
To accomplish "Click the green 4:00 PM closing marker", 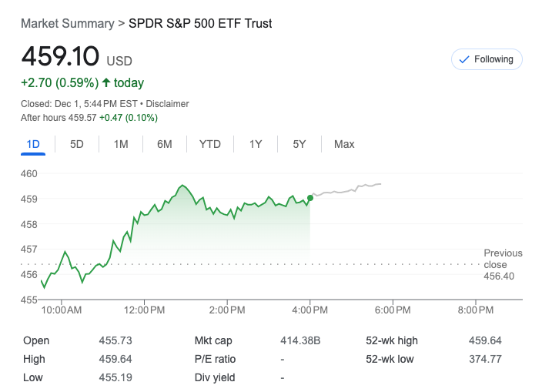I will [x=310, y=198].
